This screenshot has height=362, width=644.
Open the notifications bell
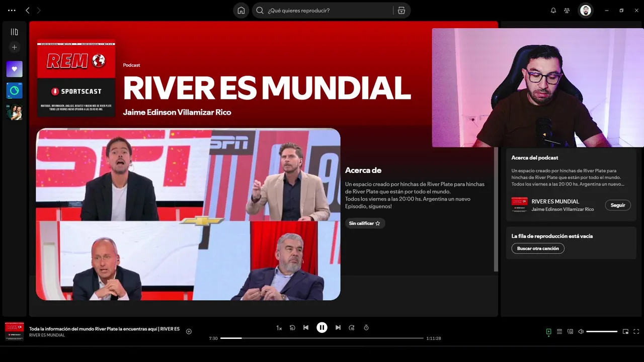tap(553, 10)
